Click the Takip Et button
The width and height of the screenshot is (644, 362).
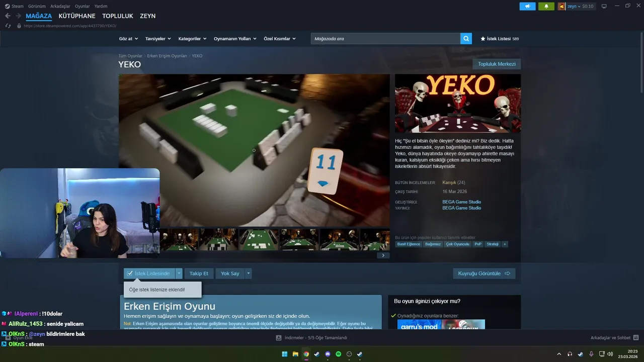pyautogui.click(x=199, y=274)
